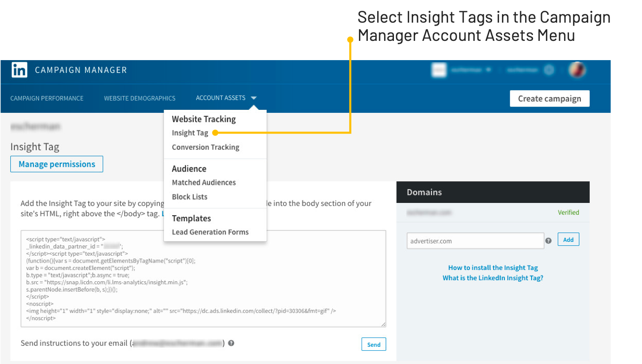642x364 pixels.
Task: Open How to install the Insight Tag link
Action: coord(493,267)
